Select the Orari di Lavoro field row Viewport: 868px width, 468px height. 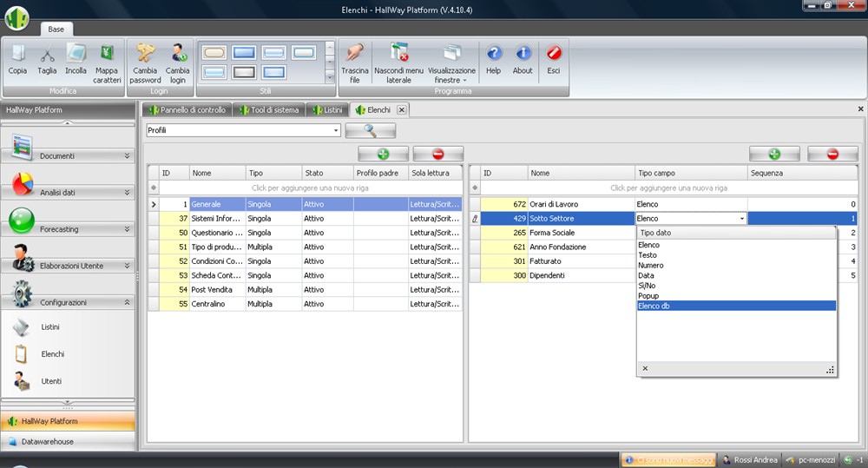(x=664, y=204)
